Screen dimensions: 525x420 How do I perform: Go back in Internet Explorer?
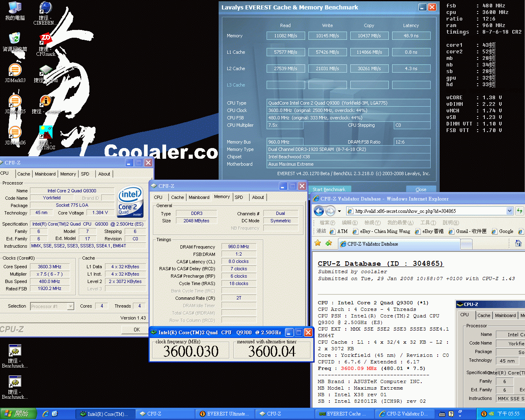pyautogui.click(x=319, y=211)
